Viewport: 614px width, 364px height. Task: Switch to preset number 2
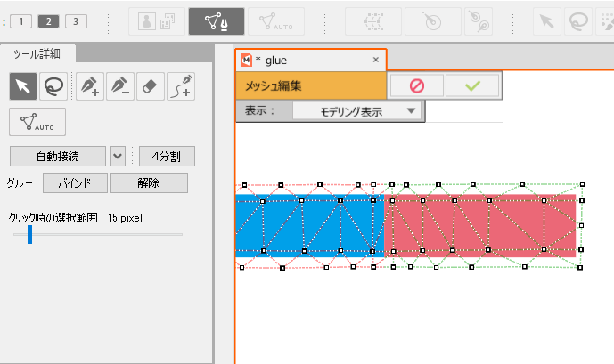[x=49, y=21]
